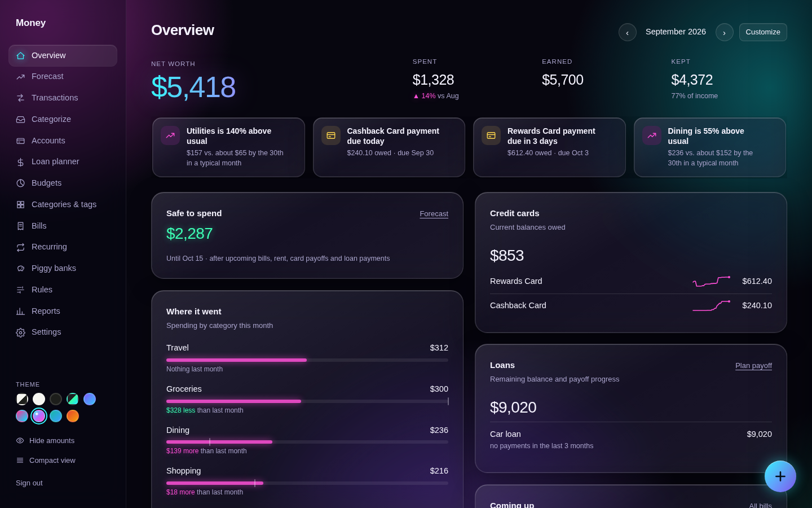
Task: Go to previous month with left chevron
Action: pyautogui.click(x=628, y=32)
